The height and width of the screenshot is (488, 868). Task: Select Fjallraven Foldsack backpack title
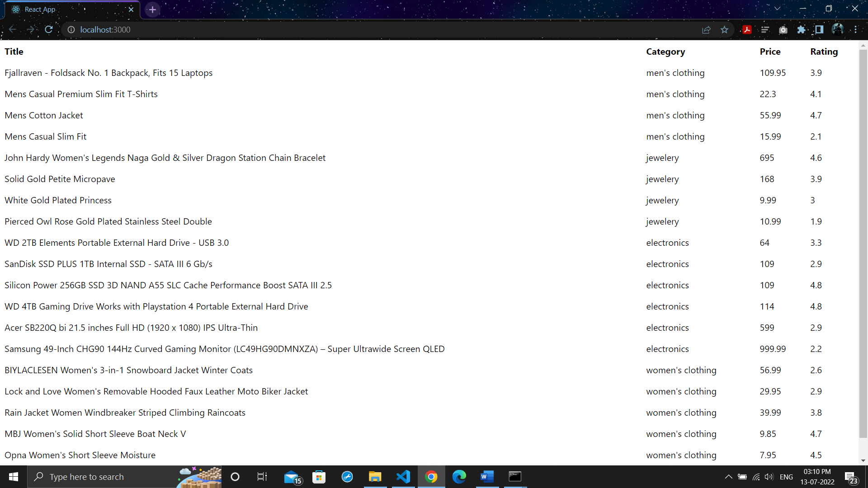tap(108, 73)
